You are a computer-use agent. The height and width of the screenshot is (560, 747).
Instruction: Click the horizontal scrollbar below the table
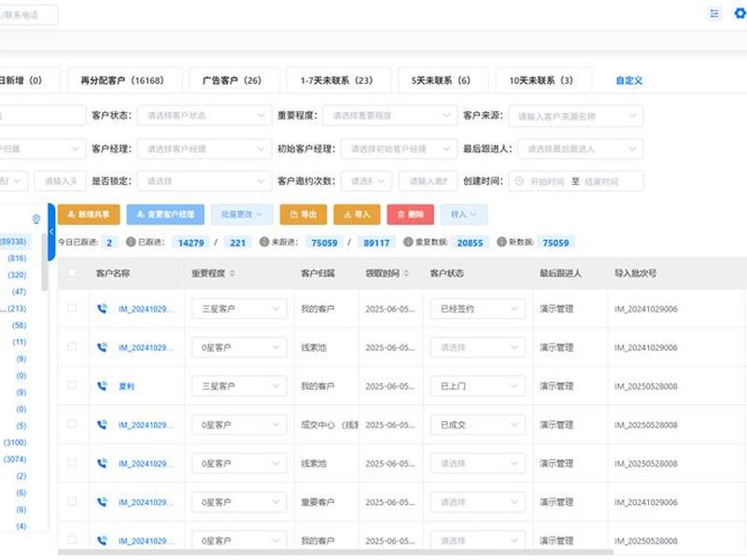[x=335, y=553]
